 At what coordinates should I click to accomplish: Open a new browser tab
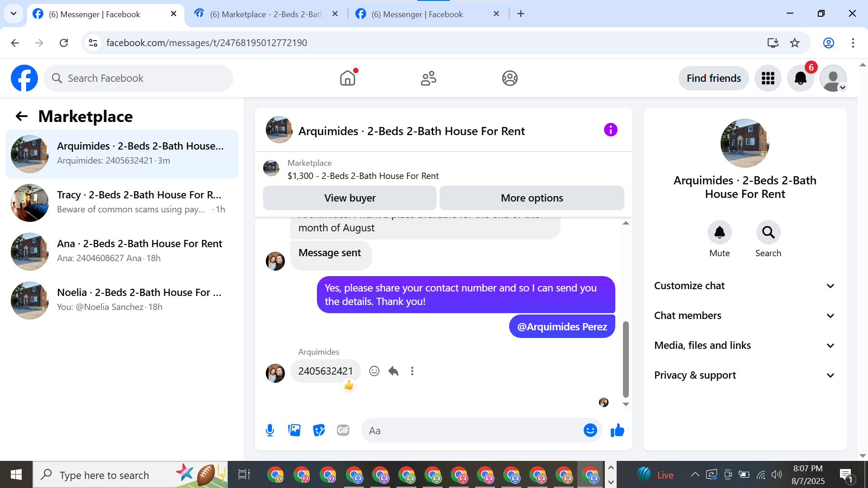521,14
